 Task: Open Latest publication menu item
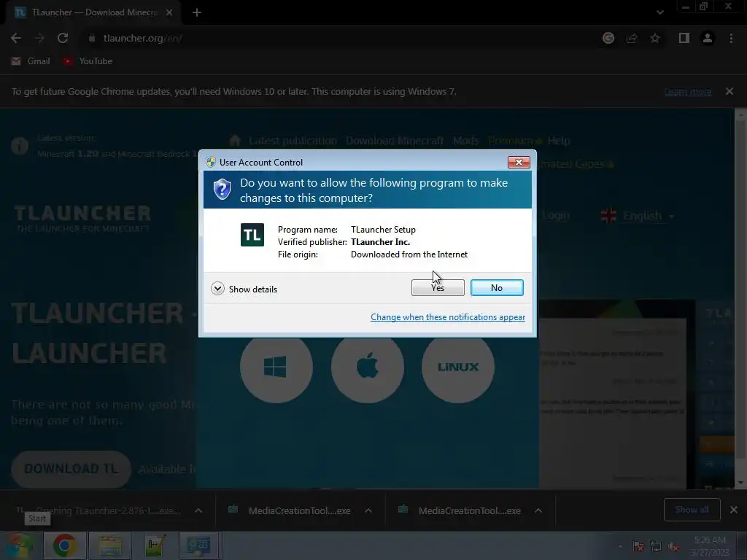[293, 141]
